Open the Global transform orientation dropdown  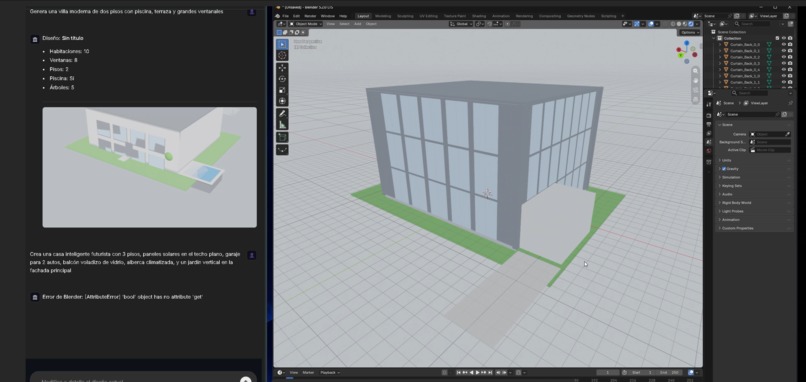pos(461,24)
